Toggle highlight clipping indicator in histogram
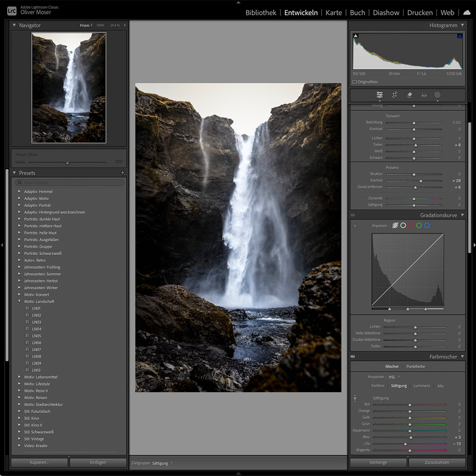The image size is (476, 476). coord(460,36)
